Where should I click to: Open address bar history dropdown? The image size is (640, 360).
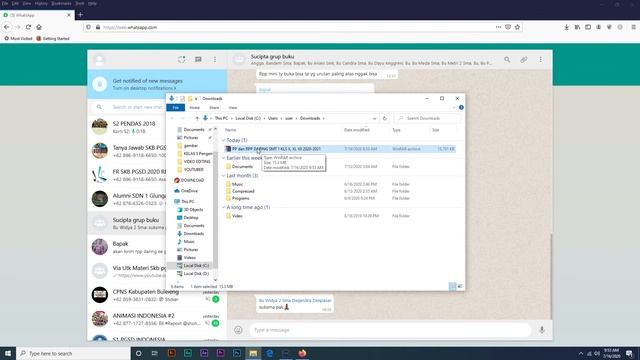(374, 118)
